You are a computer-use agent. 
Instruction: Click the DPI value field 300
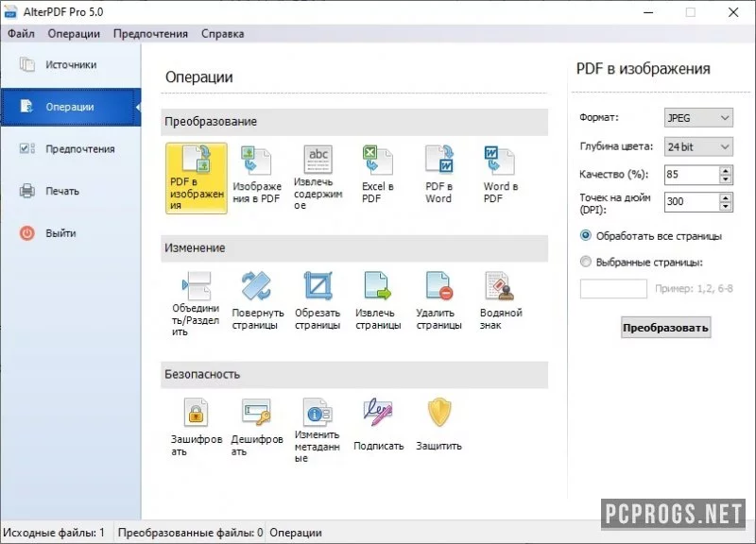[692, 202]
